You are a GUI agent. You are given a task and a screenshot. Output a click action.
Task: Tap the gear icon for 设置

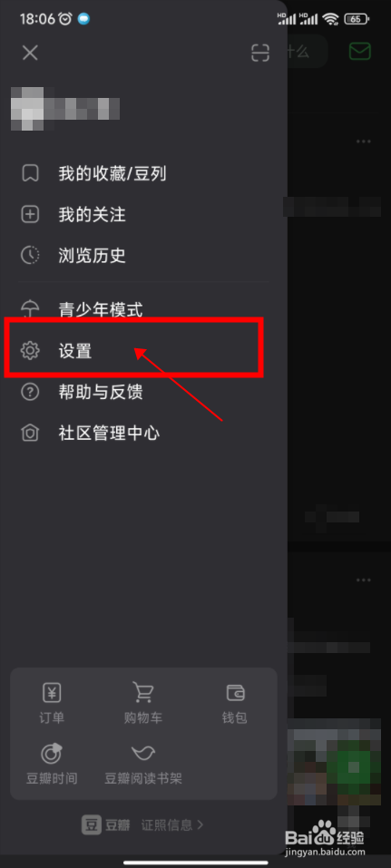[x=30, y=351]
